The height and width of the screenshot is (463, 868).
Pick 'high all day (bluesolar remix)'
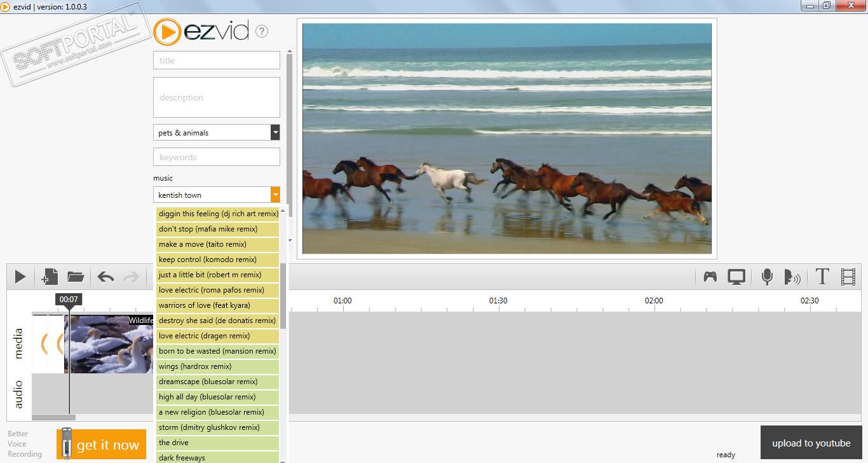click(x=218, y=397)
